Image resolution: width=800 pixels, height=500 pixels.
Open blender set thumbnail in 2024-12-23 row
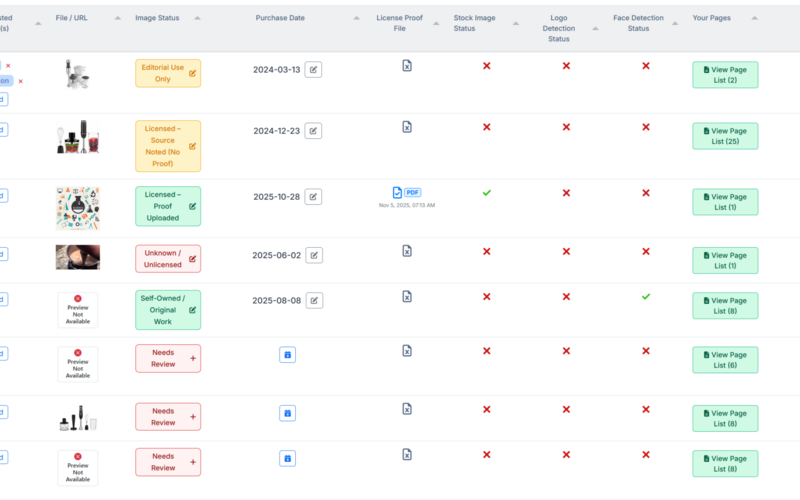coord(78,137)
